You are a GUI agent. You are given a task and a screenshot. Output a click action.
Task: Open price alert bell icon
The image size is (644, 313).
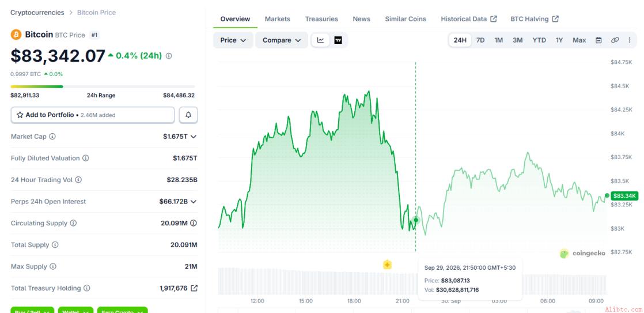(188, 115)
